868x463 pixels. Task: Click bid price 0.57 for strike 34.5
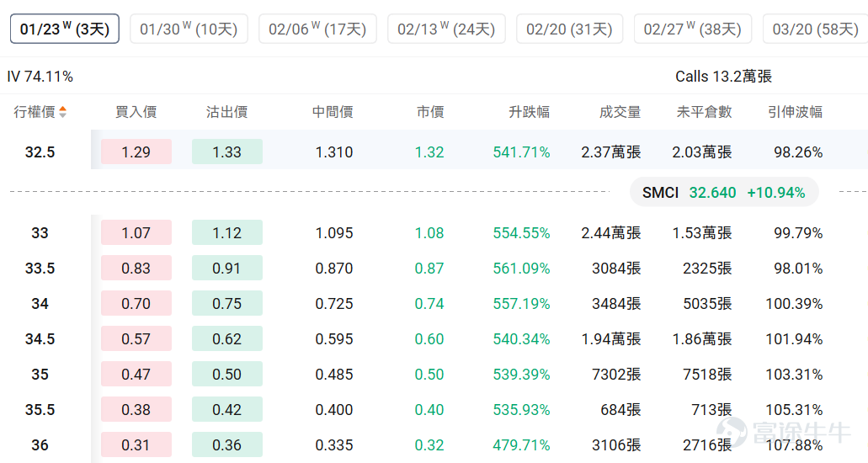tap(136, 339)
